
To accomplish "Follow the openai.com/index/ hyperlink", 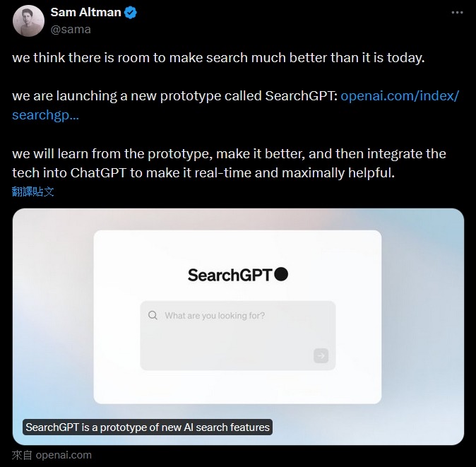I will pyautogui.click(x=399, y=96).
